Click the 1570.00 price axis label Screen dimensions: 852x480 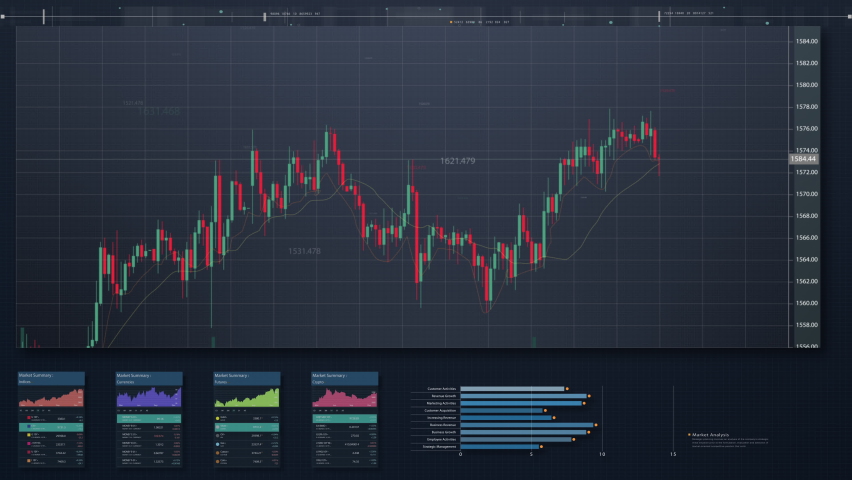coord(807,194)
